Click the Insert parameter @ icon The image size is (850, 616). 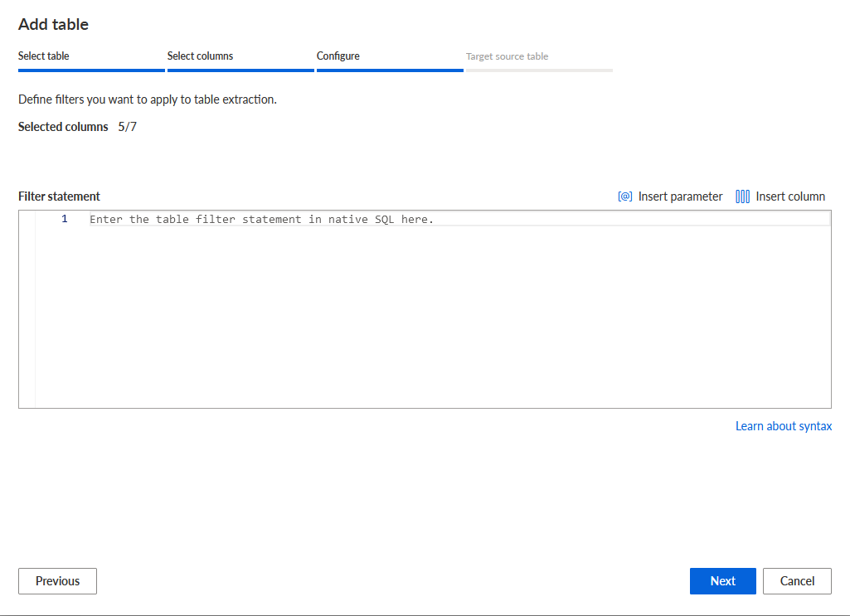tap(624, 196)
